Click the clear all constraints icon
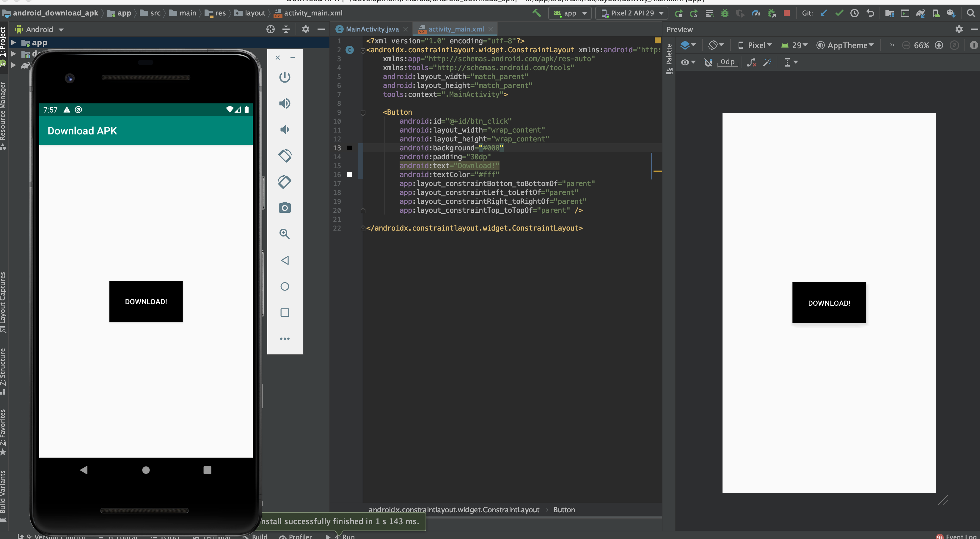 [x=751, y=62]
